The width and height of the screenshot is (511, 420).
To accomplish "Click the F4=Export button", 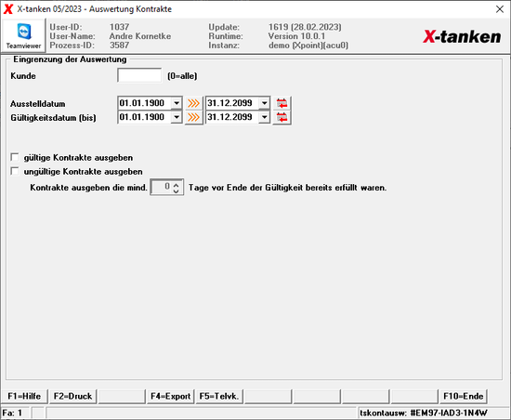I will pyautogui.click(x=170, y=396).
